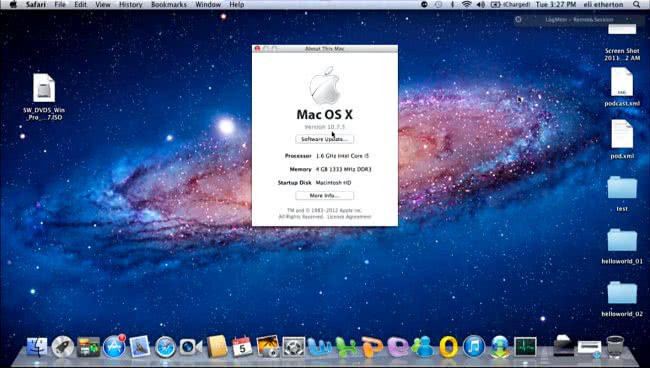This screenshot has height=368, width=650.
Task: Click the Apple logo in About window
Action: click(x=325, y=85)
